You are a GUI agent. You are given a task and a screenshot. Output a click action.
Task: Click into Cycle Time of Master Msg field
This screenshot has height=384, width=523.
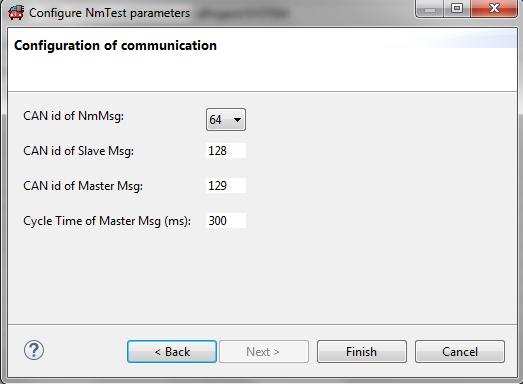[226, 221]
